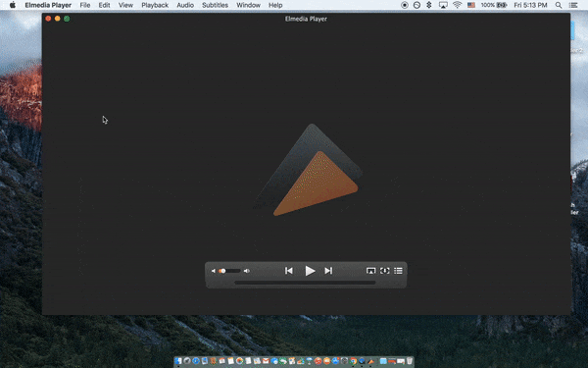Open the US flag input source menu
The width and height of the screenshot is (588, 368).
pyautogui.click(x=471, y=5)
